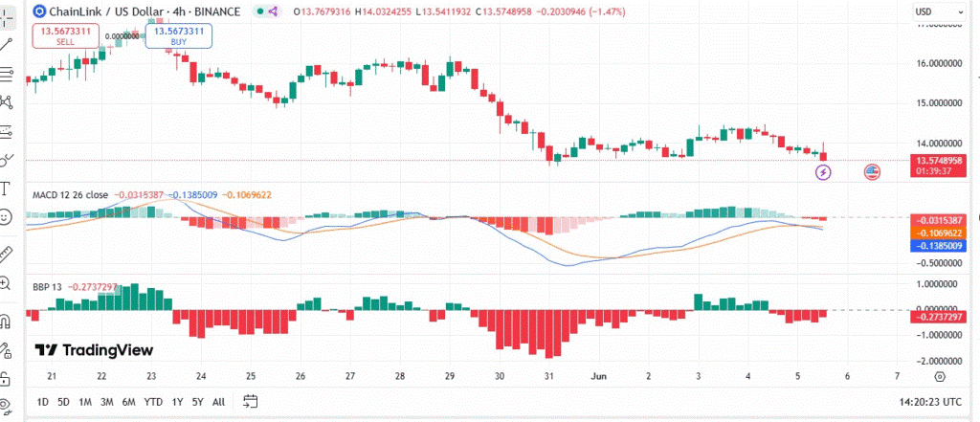The image size is (980, 422).
Task: Toggle lock all drawings
Action: pos(6,379)
